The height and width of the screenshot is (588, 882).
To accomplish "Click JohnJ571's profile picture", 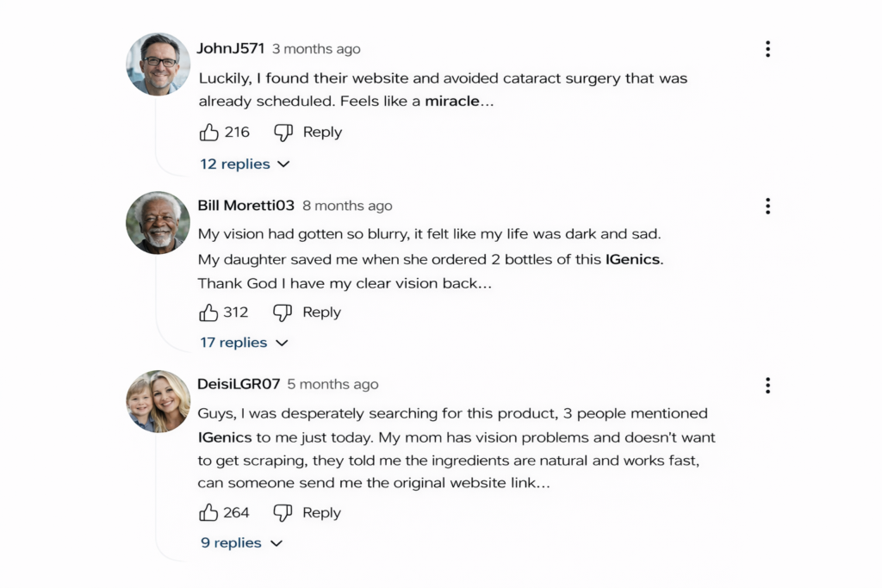I will pos(158,64).
